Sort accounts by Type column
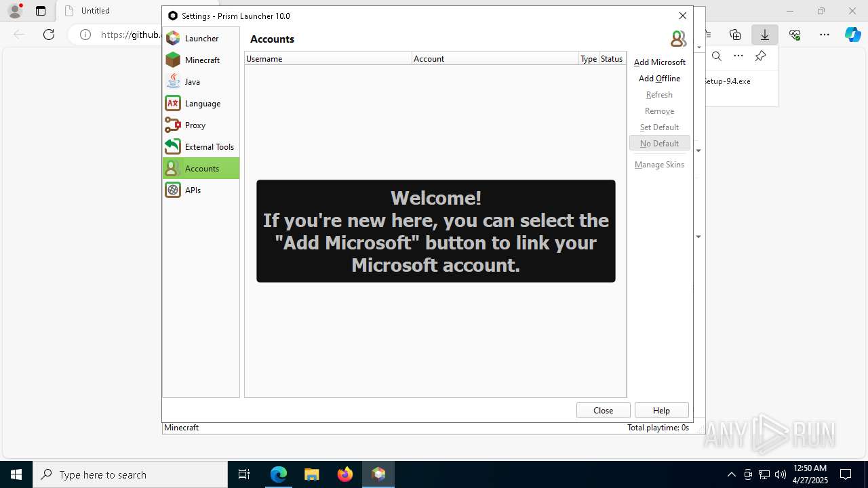The image size is (868, 488). coord(589,59)
